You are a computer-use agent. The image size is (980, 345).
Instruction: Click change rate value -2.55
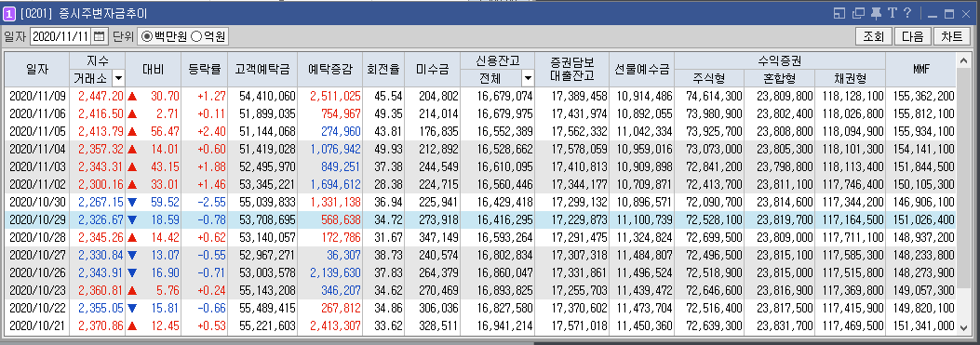coord(210,202)
